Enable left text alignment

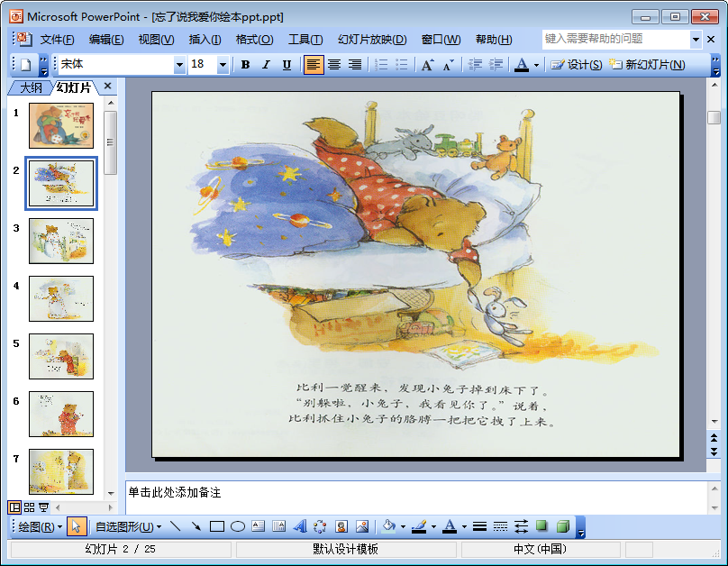click(x=314, y=65)
